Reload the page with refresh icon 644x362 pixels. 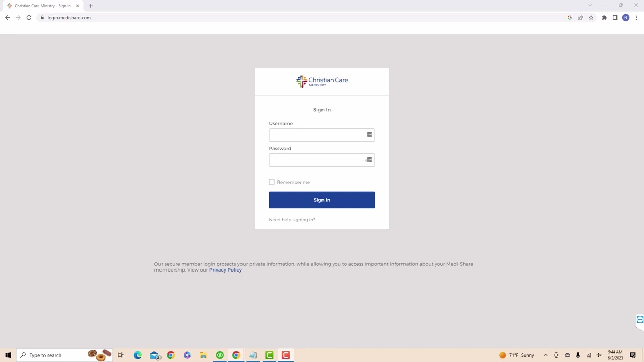point(29,18)
